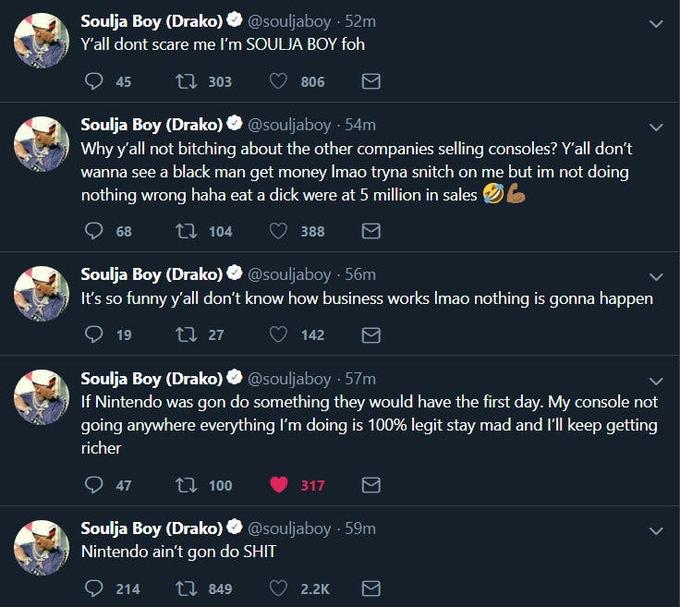The image size is (680, 607).
Task: Open replies on the 56m tweet
Action: (x=95, y=335)
